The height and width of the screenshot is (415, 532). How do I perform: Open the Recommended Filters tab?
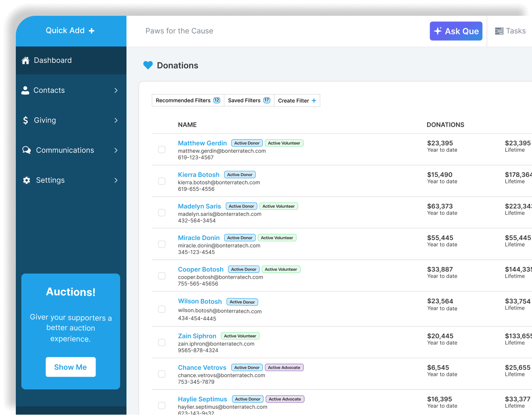click(187, 100)
